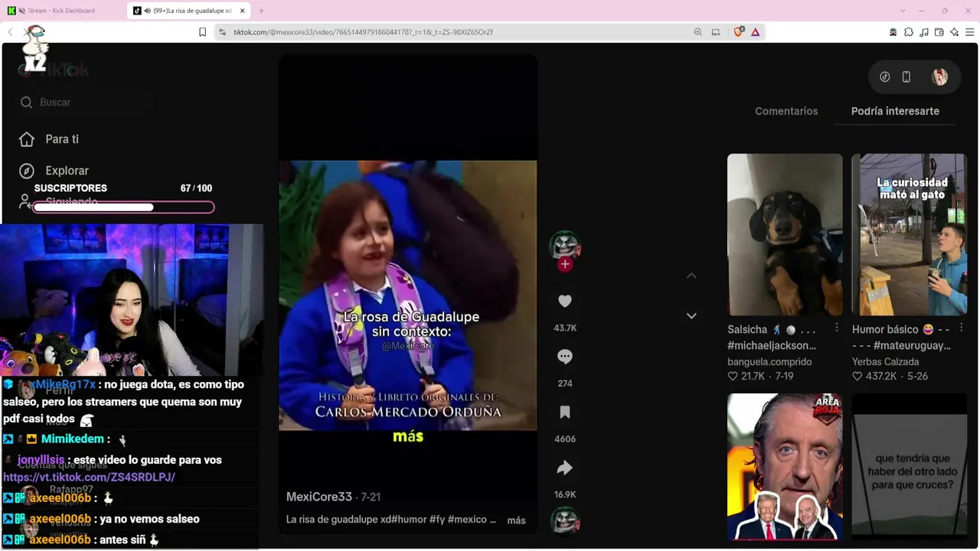Switch to the Comentarios tab

[786, 111]
